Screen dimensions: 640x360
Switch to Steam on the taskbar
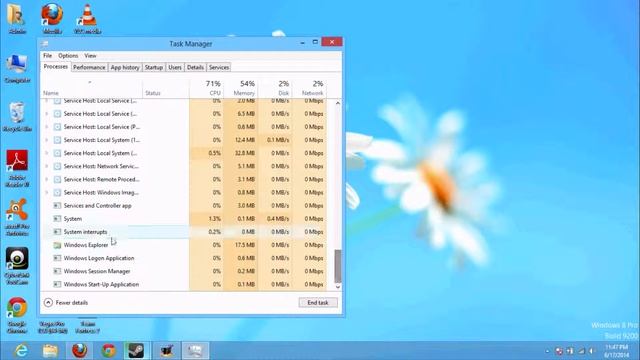click(136, 351)
